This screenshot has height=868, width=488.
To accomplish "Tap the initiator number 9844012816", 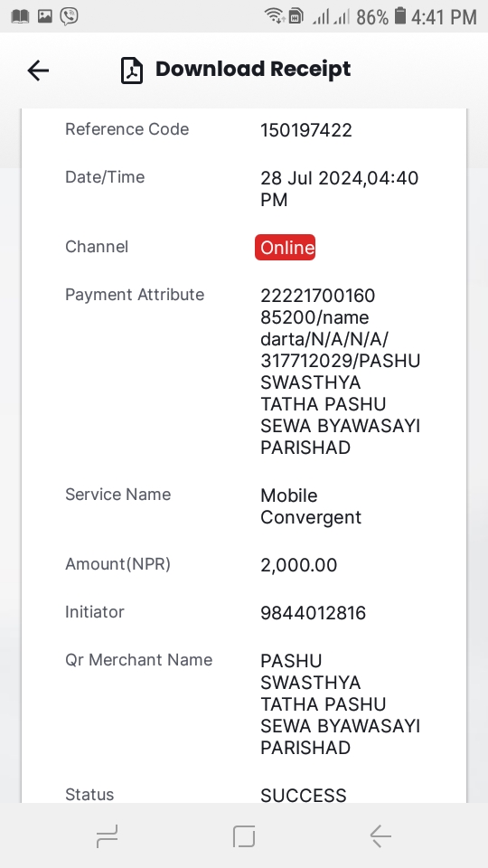I will [314, 613].
